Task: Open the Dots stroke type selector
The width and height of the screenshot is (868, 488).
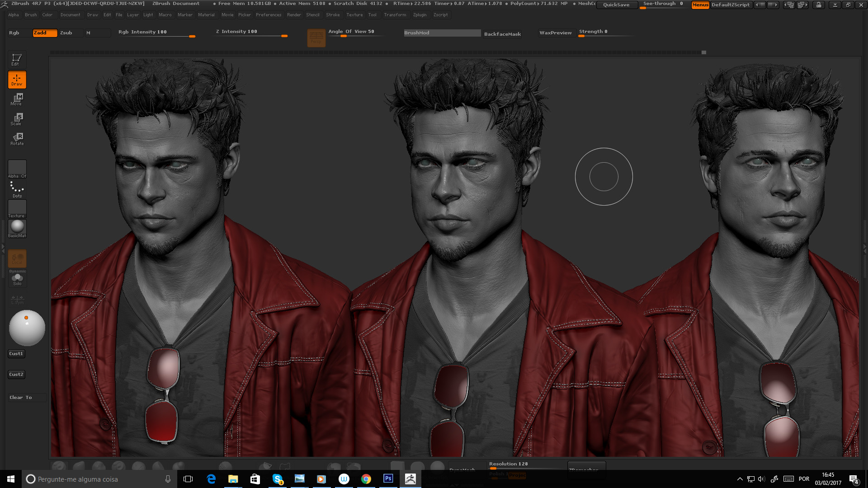Action: (x=17, y=189)
